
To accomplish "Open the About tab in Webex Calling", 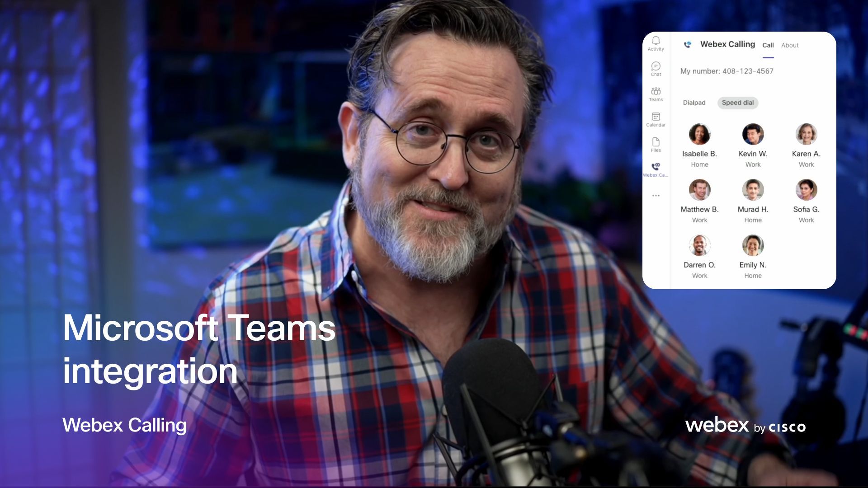I will [x=790, y=45].
